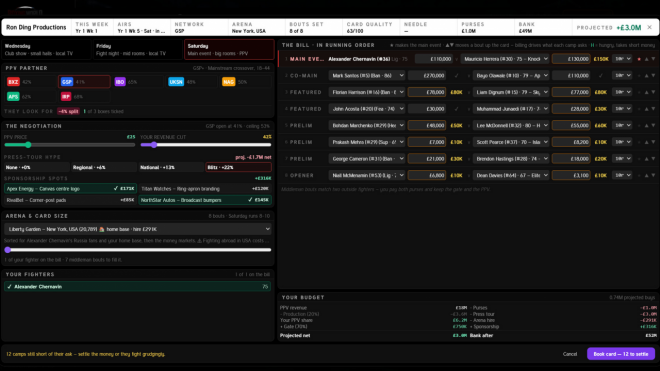The width and height of the screenshot is (660, 371).
Task: Open the Mauricio Herrera opponent dropdown
Action: click(505, 59)
